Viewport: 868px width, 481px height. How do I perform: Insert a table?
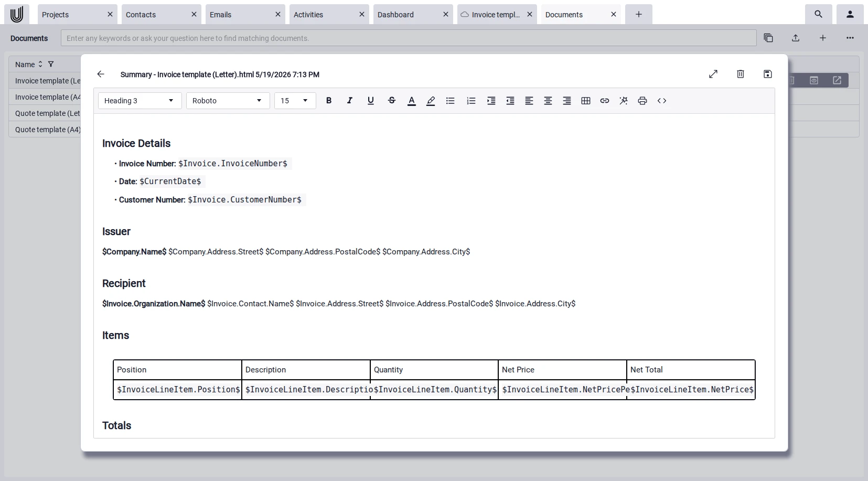click(586, 101)
